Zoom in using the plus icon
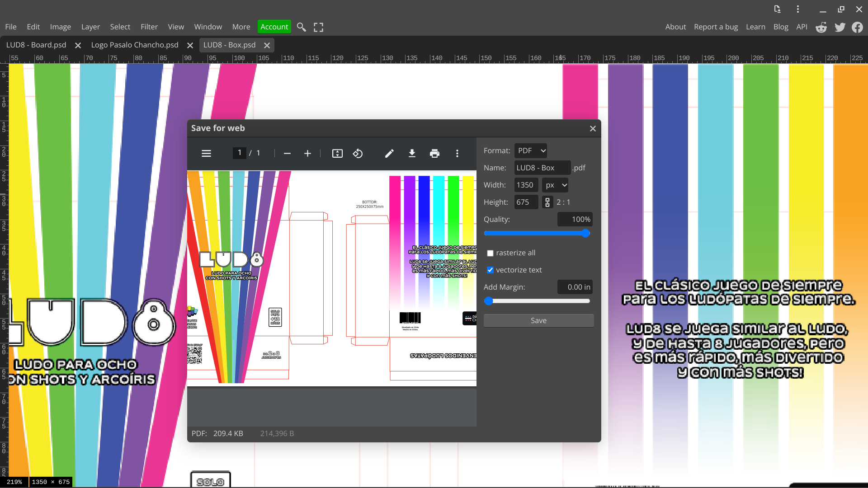The image size is (868, 488). (x=308, y=154)
